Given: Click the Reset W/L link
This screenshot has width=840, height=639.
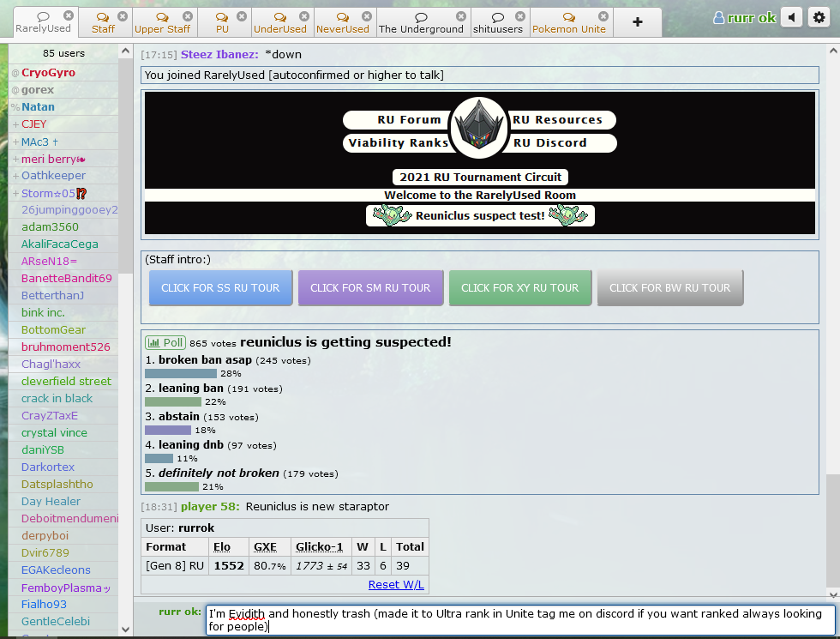Looking at the screenshot, I should pyautogui.click(x=396, y=584).
